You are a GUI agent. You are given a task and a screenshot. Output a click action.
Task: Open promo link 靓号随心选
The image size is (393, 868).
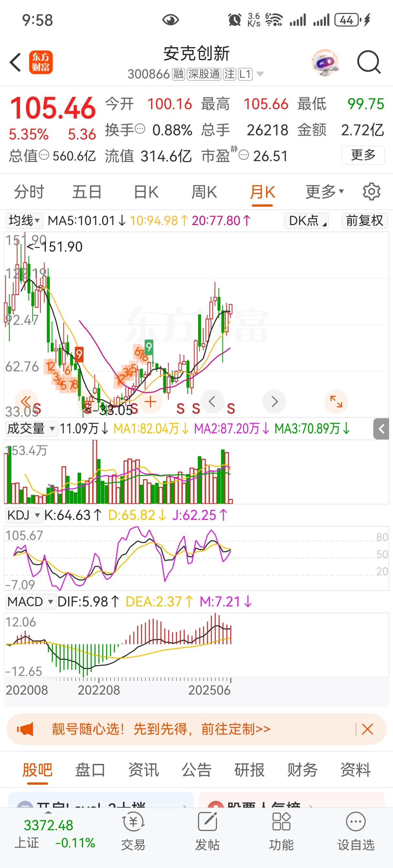[161, 729]
